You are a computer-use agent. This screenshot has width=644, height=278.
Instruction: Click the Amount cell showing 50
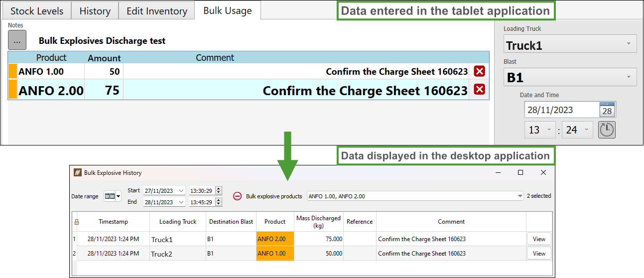tap(104, 71)
